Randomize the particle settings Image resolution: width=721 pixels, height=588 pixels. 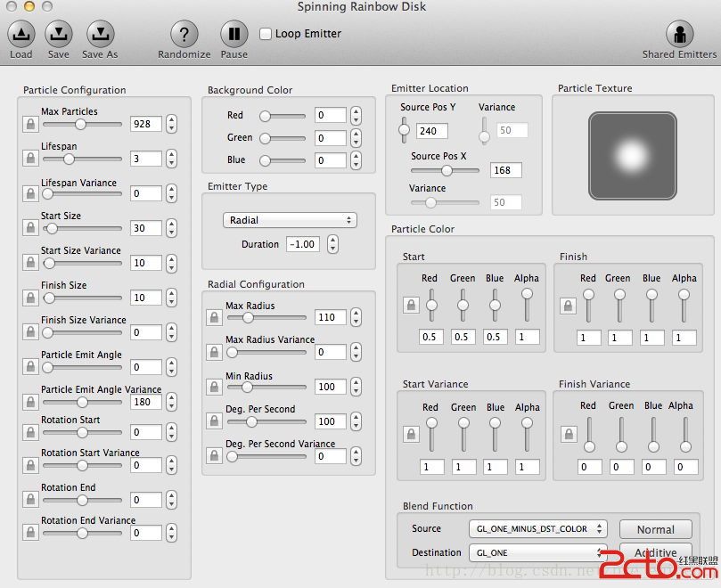click(x=184, y=35)
